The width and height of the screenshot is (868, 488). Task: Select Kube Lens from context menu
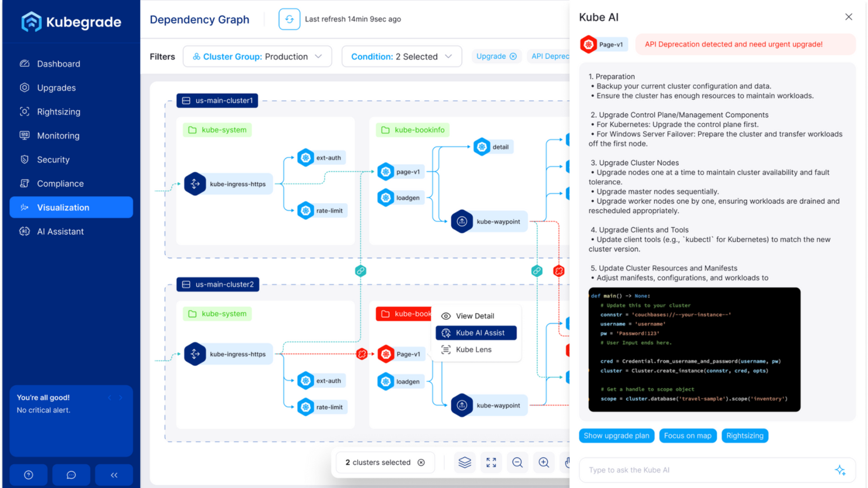[x=473, y=349]
